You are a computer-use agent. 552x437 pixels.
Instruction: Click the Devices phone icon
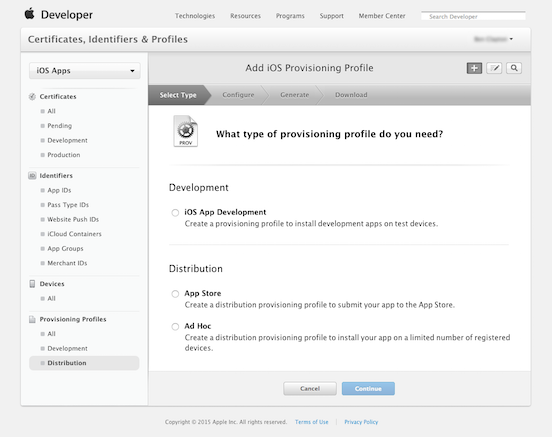tap(32, 284)
